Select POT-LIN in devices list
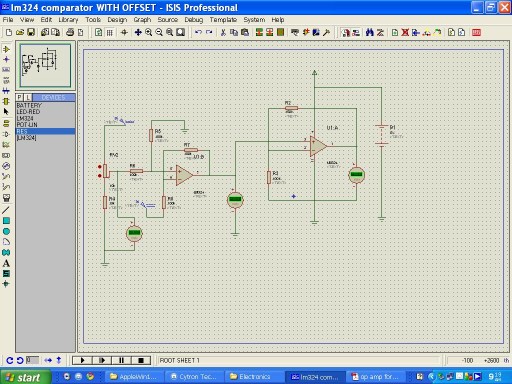 click(x=45, y=125)
